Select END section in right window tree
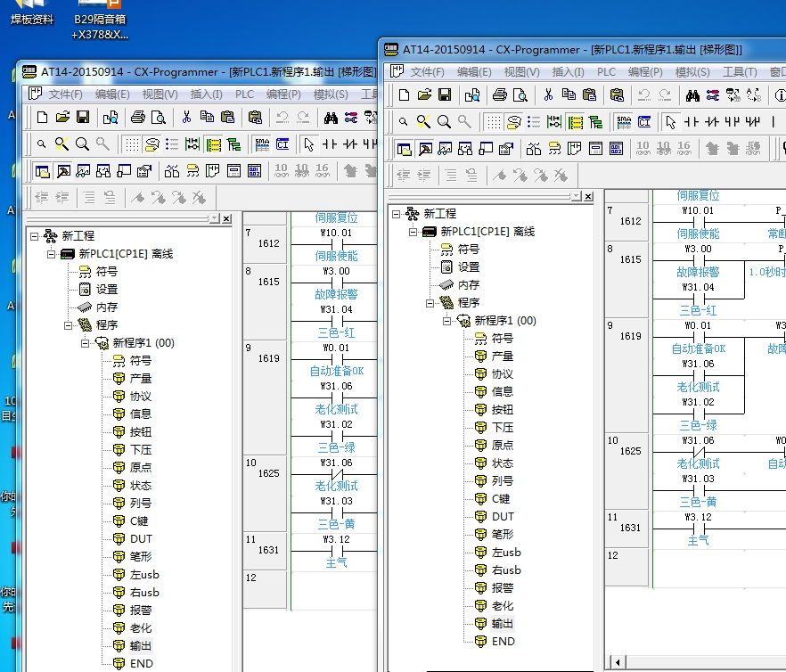The image size is (786, 672). [504, 642]
